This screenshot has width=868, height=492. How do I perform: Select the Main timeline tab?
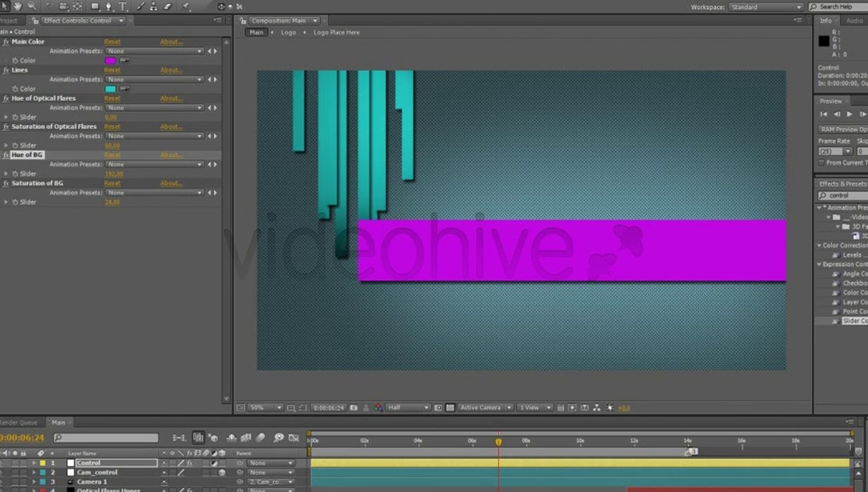(59, 422)
